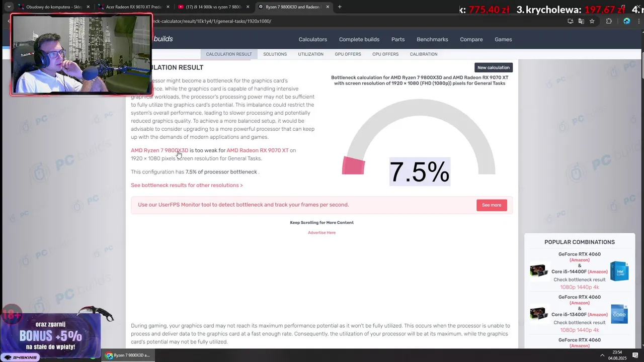Open Amazon link beside Core i5-14400F
Viewport: 644px width, 362px height.
click(598, 272)
